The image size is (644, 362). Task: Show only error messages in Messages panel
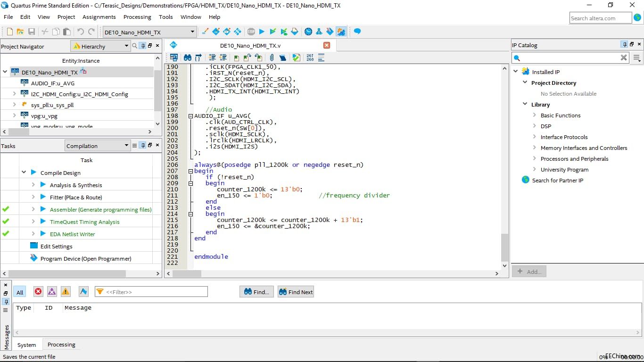[38, 291]
